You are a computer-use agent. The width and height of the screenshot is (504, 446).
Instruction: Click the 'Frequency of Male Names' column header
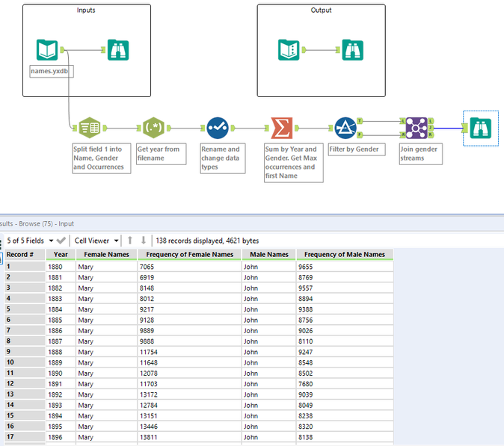(x=345, y=255)
